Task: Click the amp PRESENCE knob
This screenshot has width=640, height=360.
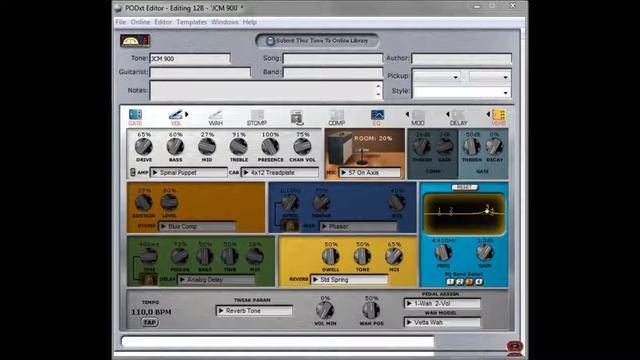Action: coord(270,147)
